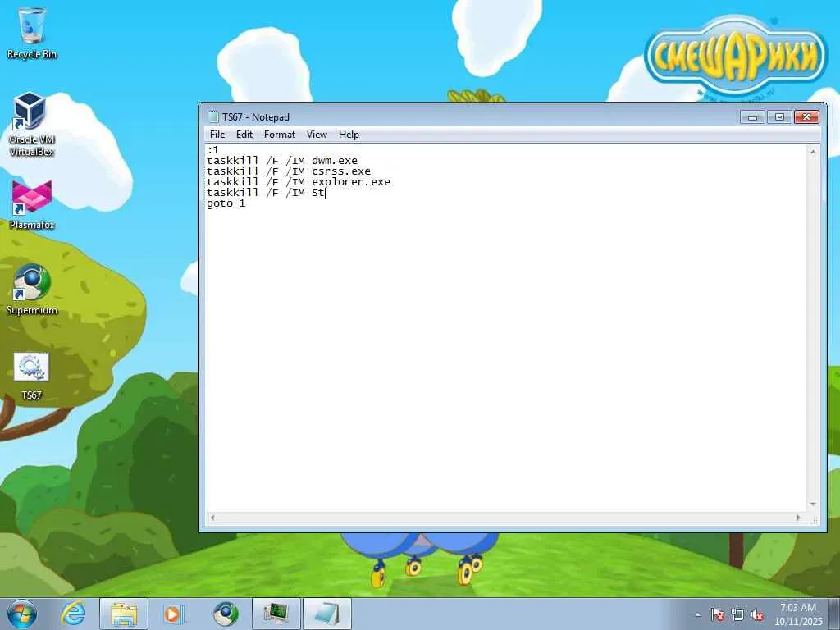Maximize the TS67 Notepad window

point(779,116)
